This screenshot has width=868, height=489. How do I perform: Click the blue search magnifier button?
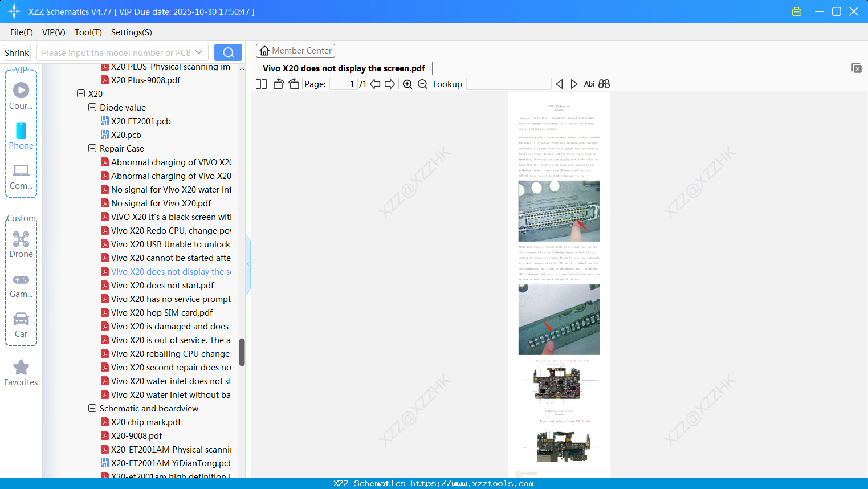(228, 52)
